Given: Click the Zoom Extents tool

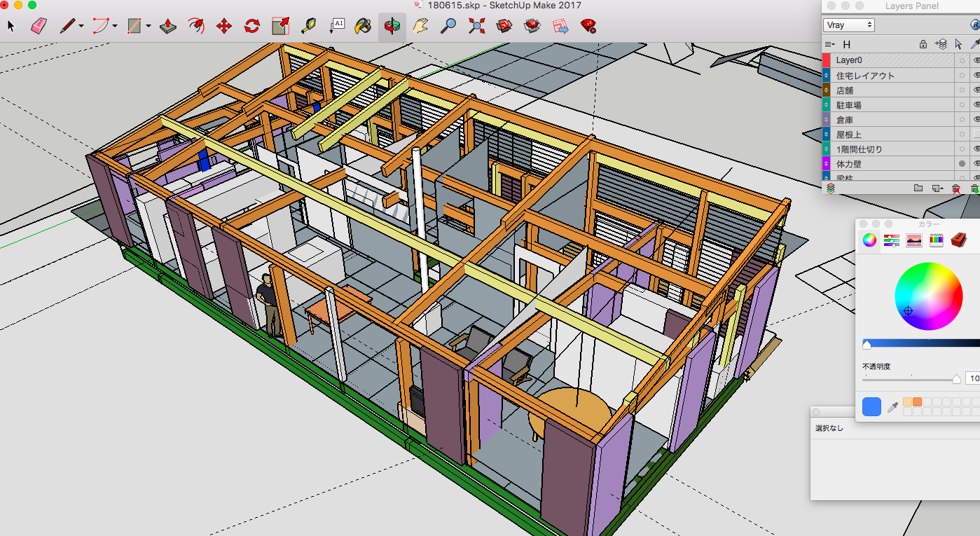Looking at the screenshot, I should (x=476, y=27).
